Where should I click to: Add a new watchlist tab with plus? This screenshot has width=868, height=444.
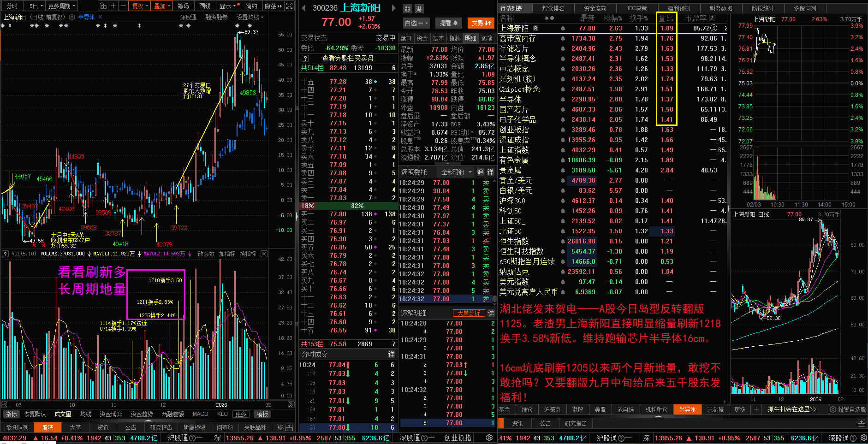(756, 409)
